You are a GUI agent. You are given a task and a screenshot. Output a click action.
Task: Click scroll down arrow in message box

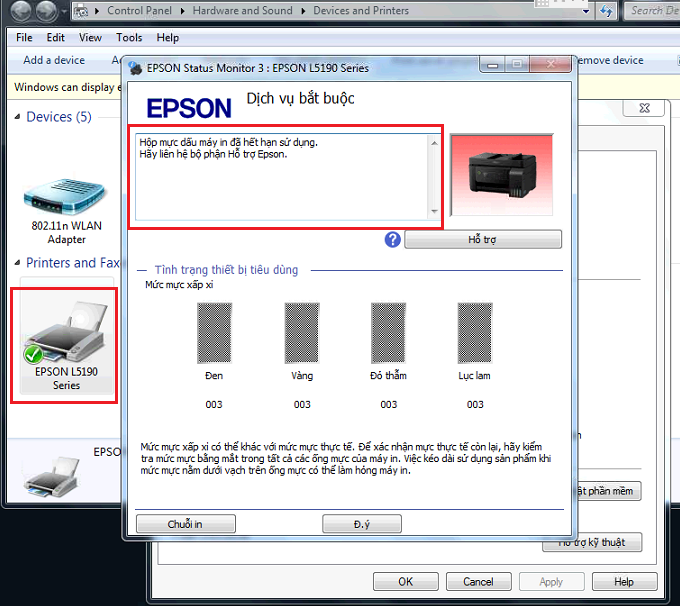pyautogui.click(x=434, y=211)
